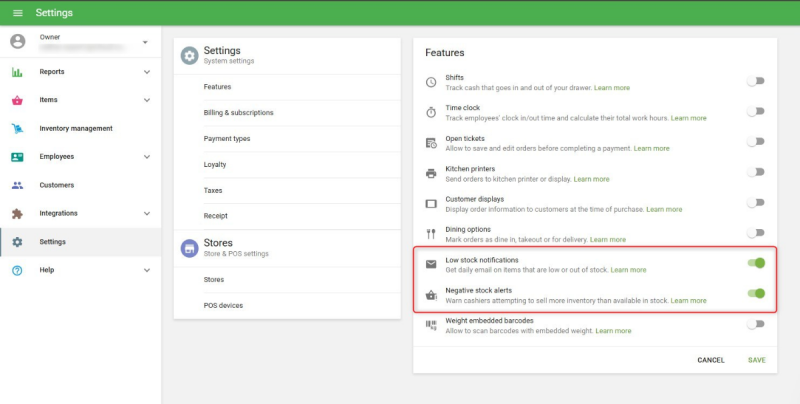Click the Inventory management cart icon

[x=17, y=128]
